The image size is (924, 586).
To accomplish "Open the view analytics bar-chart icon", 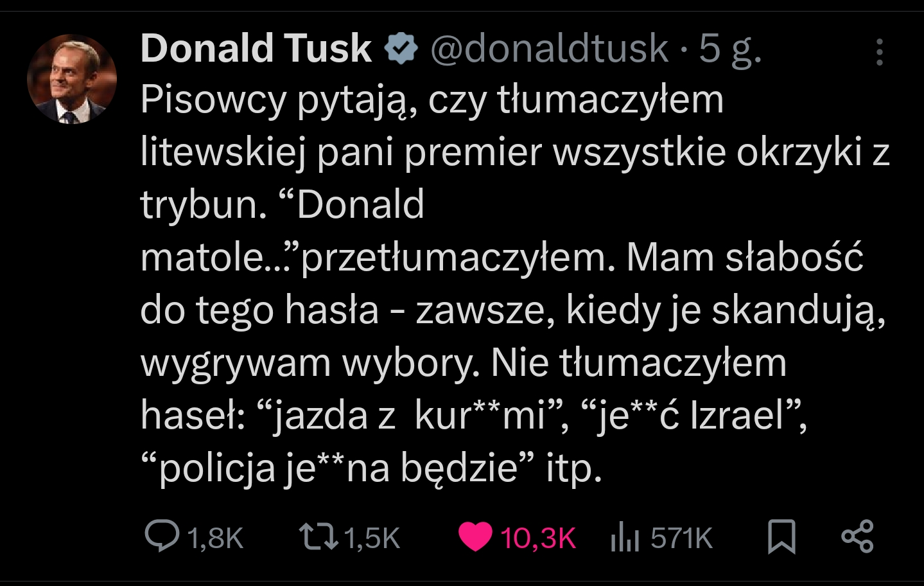I will point(625,538).
